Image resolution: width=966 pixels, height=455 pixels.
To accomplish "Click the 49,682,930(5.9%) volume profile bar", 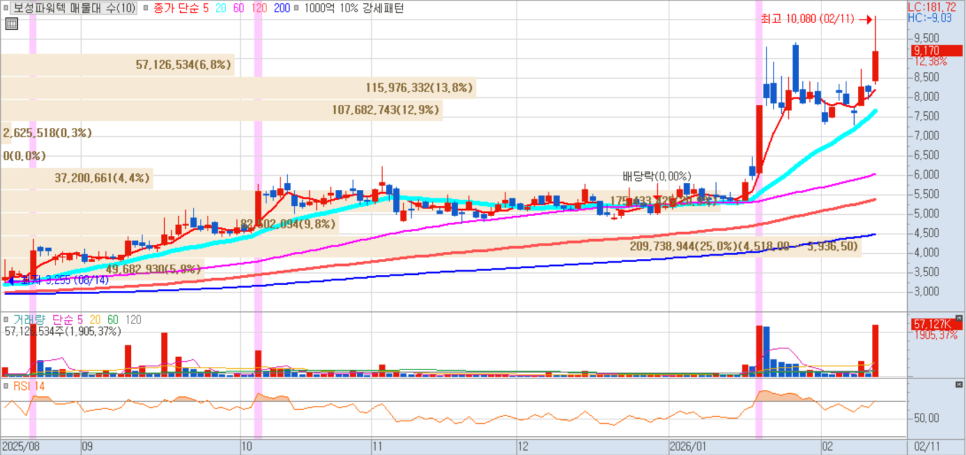I will pos(102,270).
